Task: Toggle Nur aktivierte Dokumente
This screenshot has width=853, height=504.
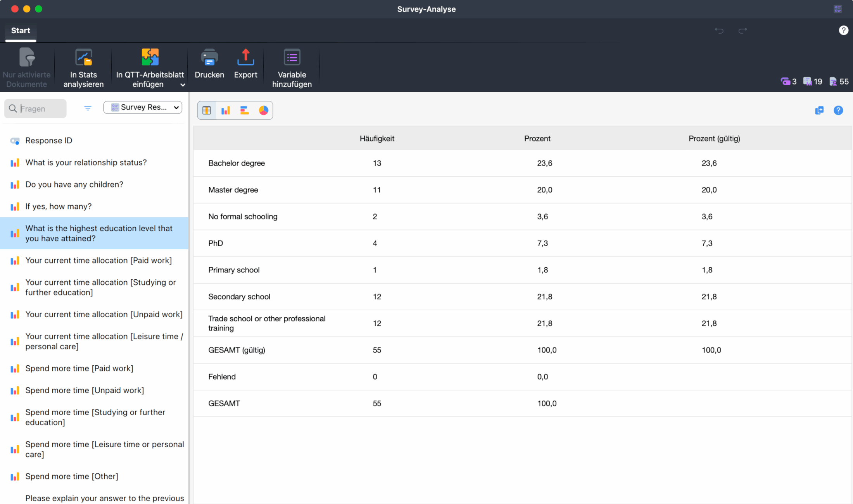Action: pos(27,58)
